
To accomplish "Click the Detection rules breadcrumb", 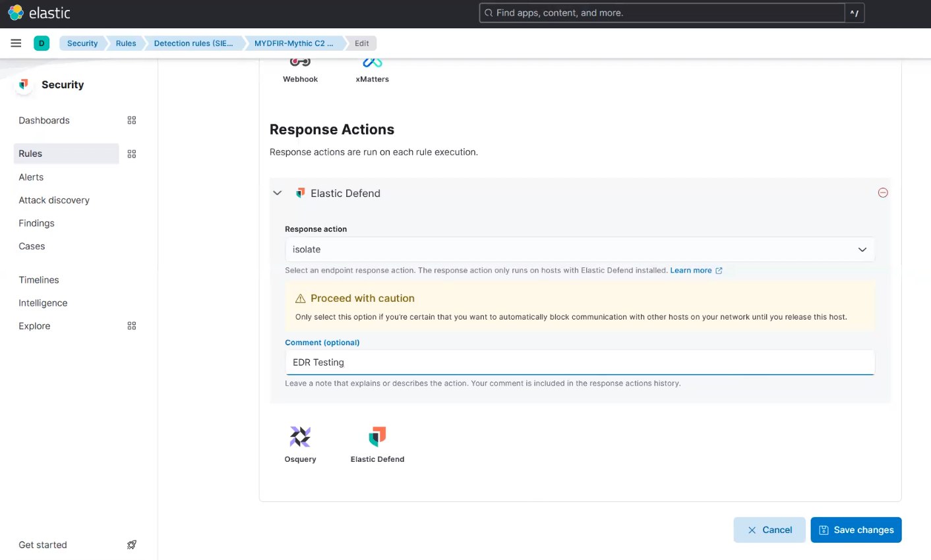I will [193, 43].
